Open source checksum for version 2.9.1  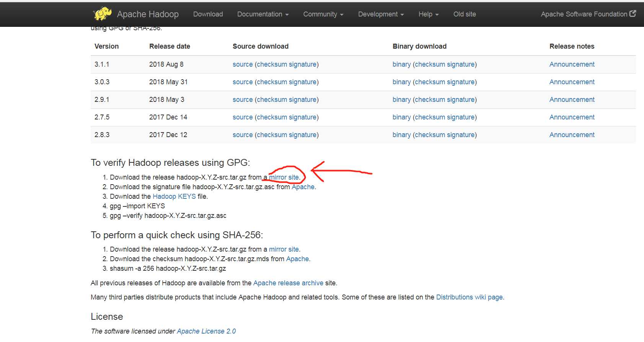tap(272, 100)
